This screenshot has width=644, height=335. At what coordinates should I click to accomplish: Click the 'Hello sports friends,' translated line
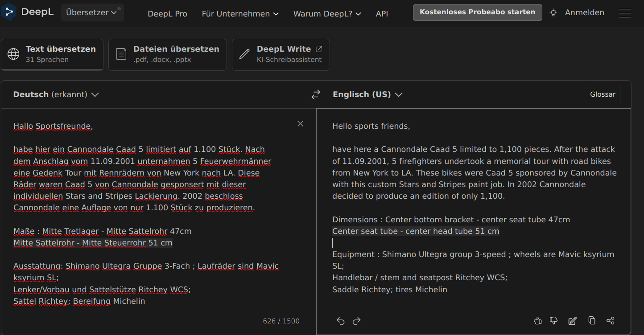[x=371, y=126]
